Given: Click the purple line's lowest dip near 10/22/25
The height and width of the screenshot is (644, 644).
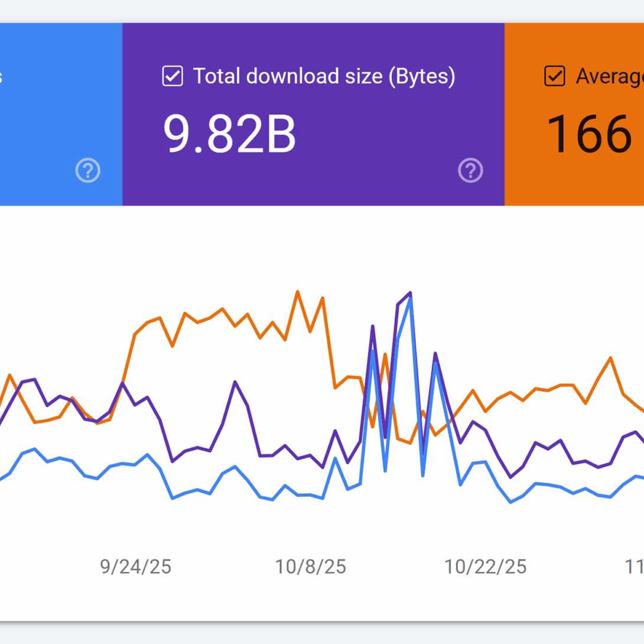Looking at the screenshot, I should 510,477.
